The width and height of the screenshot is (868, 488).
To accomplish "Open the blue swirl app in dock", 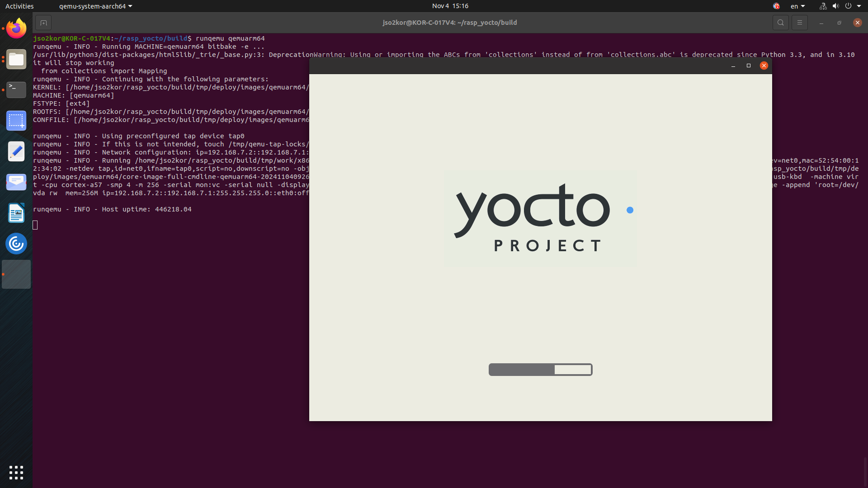I will tap(16, 244).
